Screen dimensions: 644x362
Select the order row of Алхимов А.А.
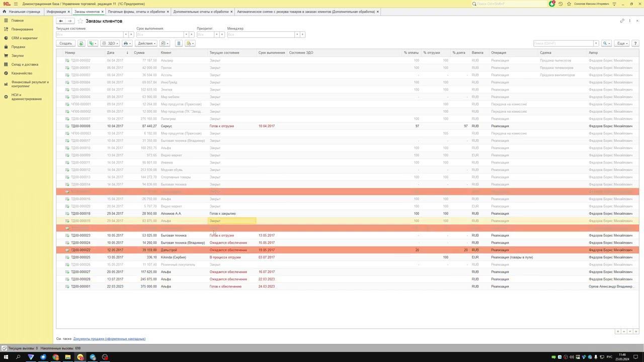click(347, 214)
